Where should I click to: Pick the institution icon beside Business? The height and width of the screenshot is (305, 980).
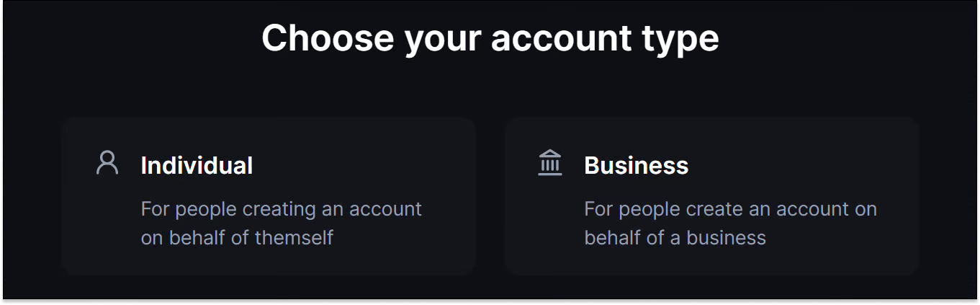point(550,163)
